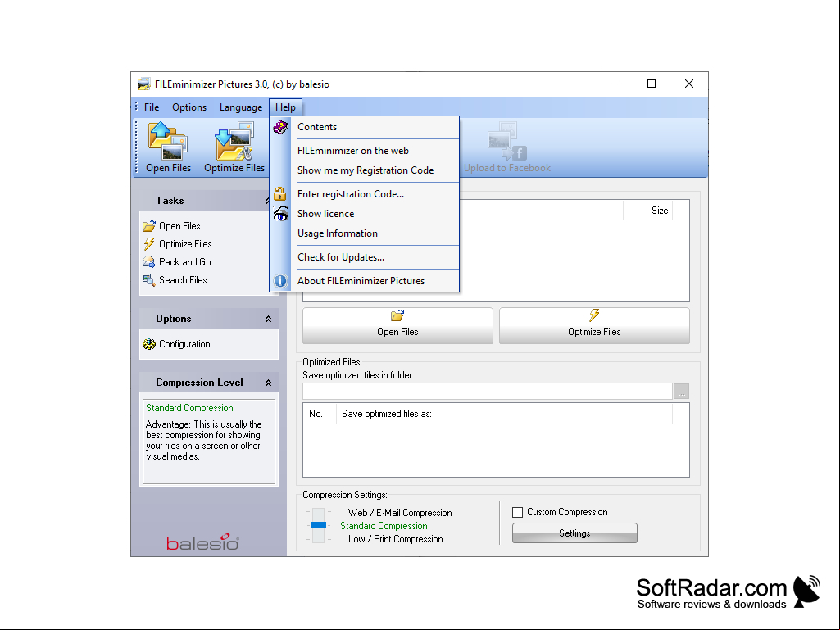Click the Optimize Files toolbar icon
The image size is (840, 630).
(234, 142)
